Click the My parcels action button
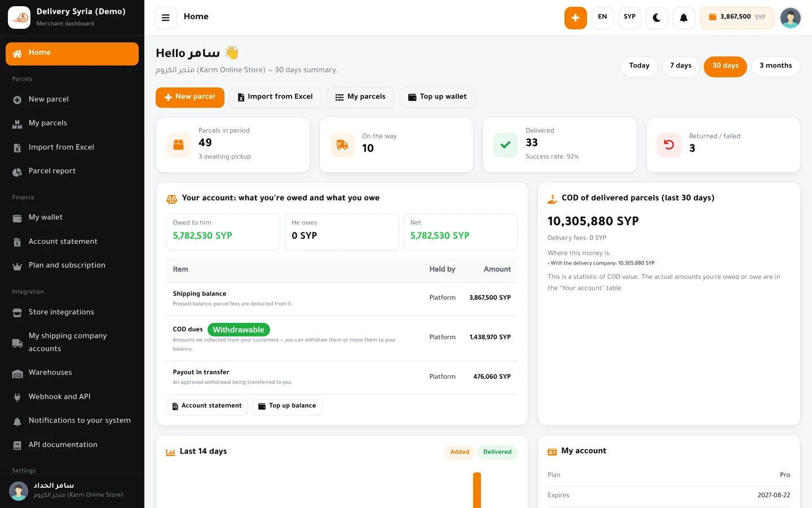Viewport: 812px width, 508px height. (x=360, y=97)
